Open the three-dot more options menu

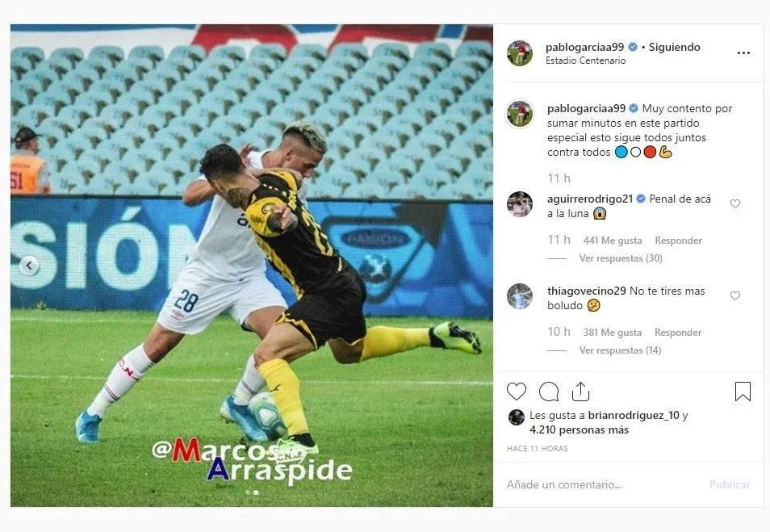pos(743,53)
